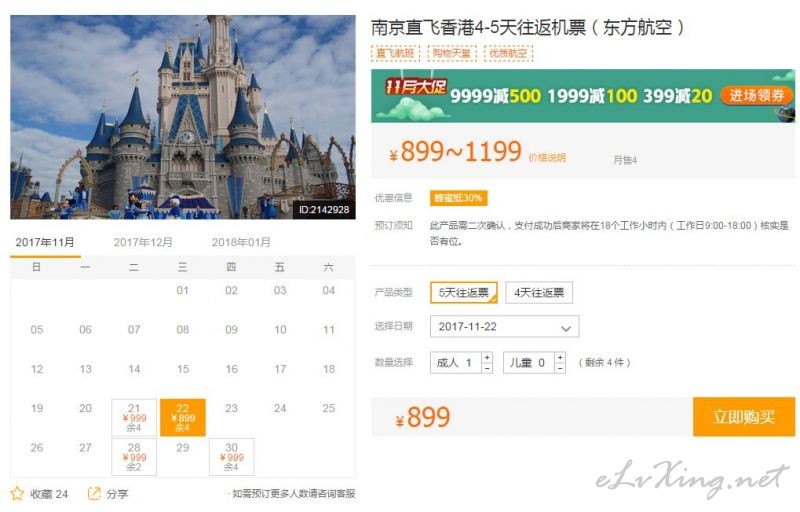This screenshot has height=512, width=800.
Task: Increase adult count with plus stepper
Action: coord(487,357)
